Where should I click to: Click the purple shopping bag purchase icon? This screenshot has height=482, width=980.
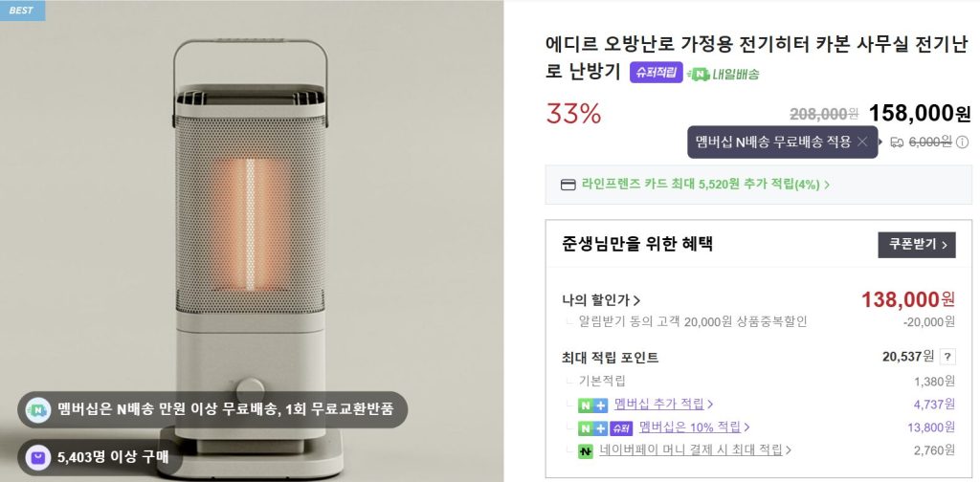coord(38,458)
